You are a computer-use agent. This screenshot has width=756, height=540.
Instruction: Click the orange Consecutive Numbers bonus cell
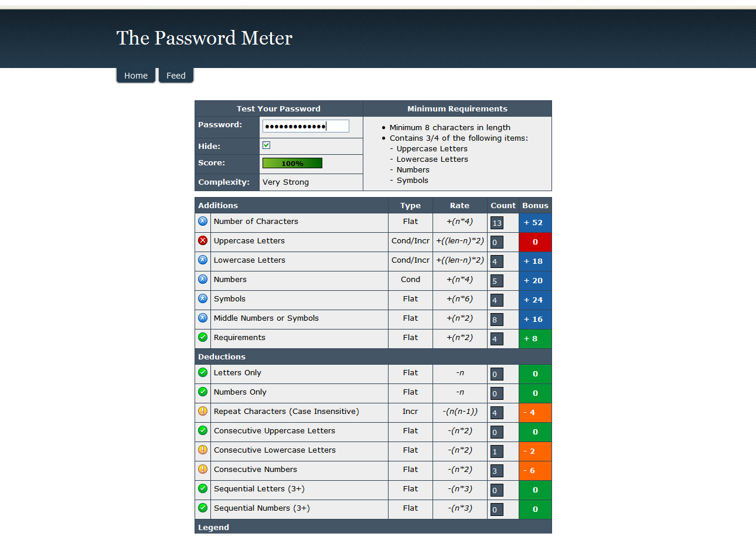(535, 471)
